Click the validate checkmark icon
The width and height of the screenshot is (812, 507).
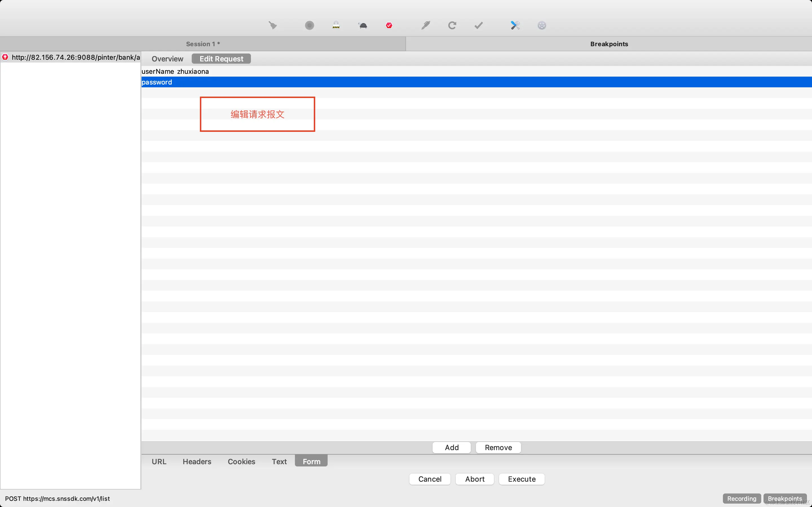point(478,25)
